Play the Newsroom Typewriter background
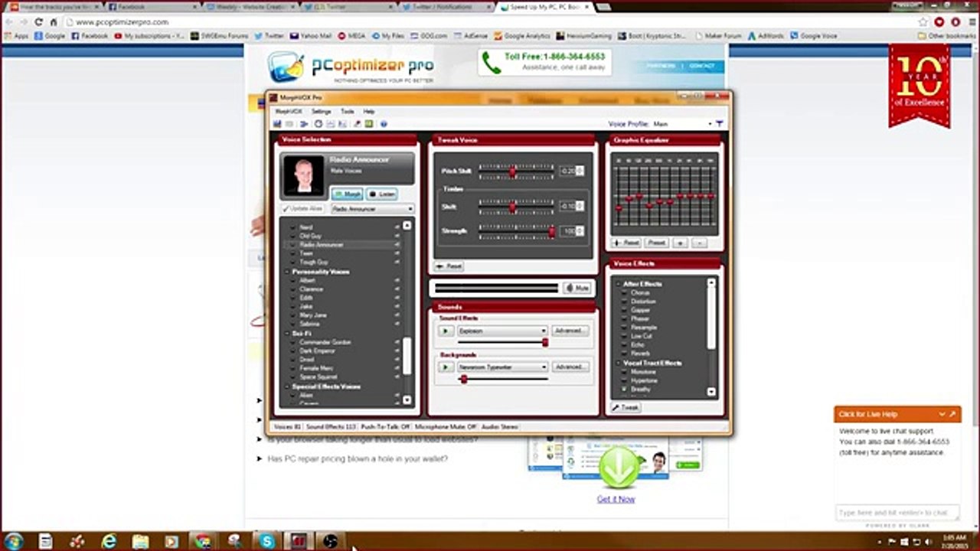 tap(445, 367)
